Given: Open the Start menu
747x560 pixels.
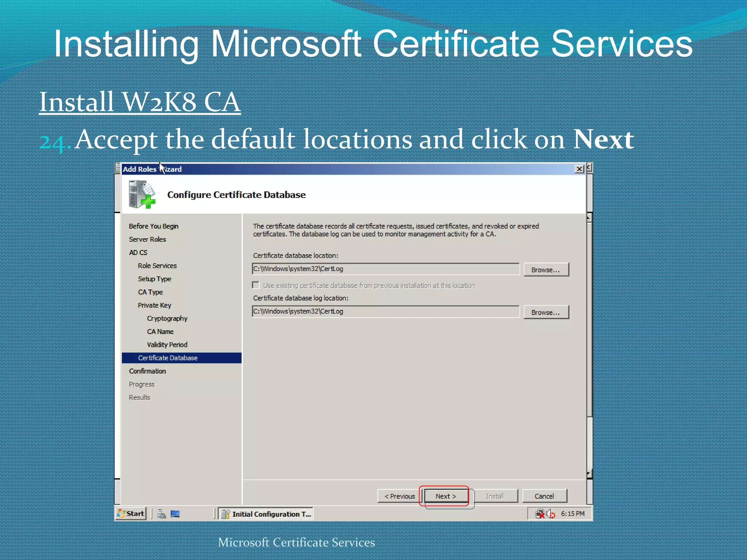Looking at the screenshot, I should tap(131, 514).
